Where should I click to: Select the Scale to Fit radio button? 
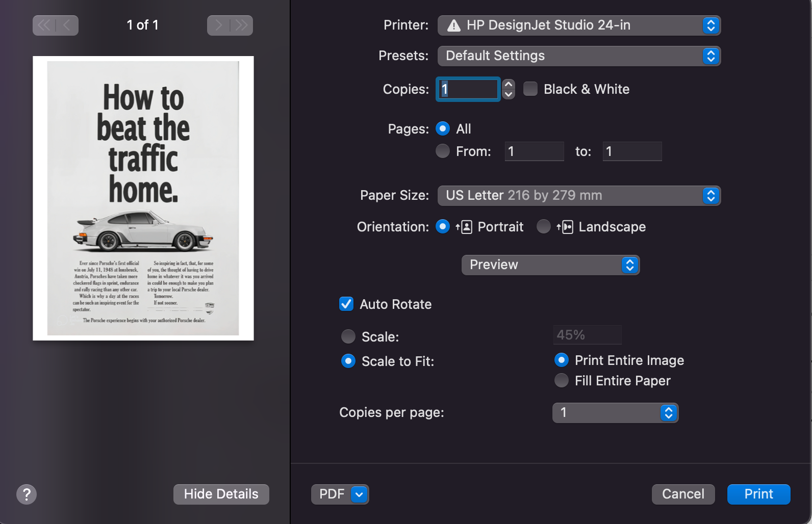pyautogui.click(x=348, y=361)
